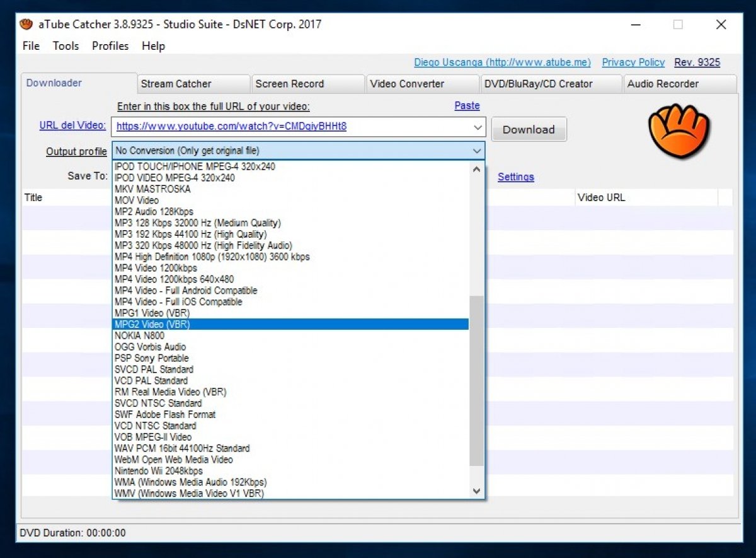Viewport: 756px width, 558px height.
Task: Expand the video URL history dropdown arrow
Action: click(478, 127)
